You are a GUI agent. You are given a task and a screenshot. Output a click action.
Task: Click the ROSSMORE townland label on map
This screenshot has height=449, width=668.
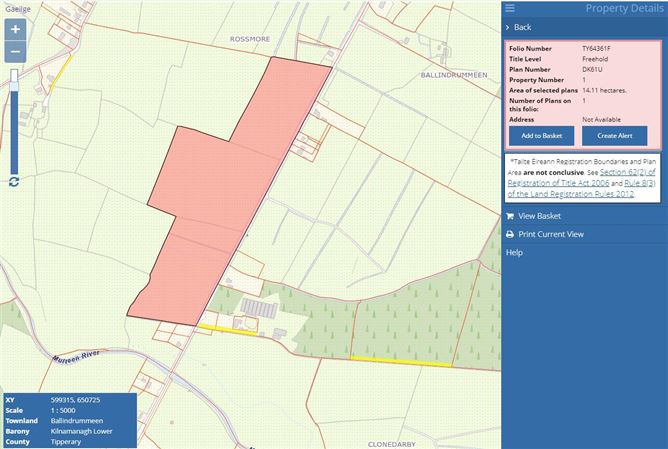(250, 39)
